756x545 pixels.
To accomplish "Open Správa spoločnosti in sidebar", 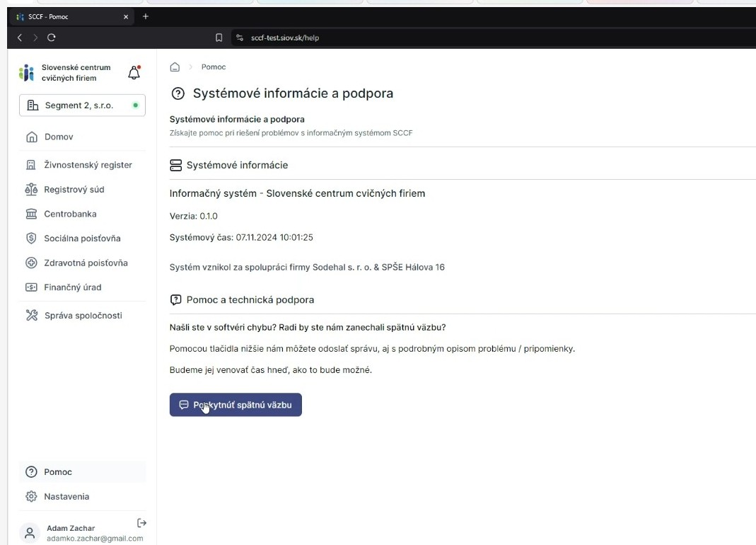I will click(83, 316).
